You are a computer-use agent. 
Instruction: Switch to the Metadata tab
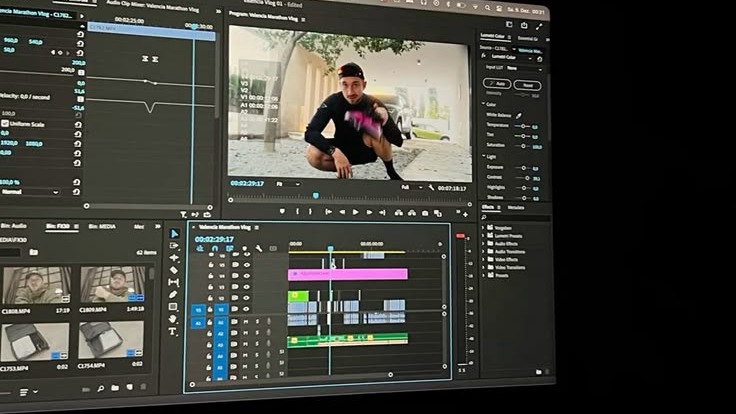pos(516,207)
